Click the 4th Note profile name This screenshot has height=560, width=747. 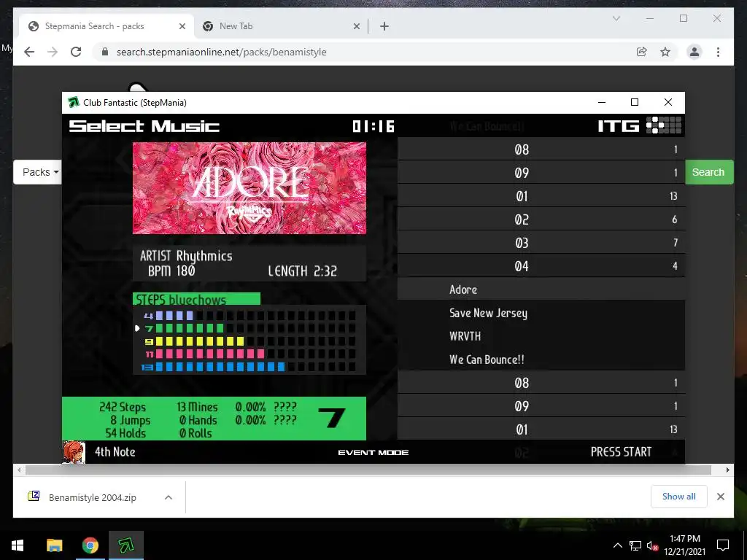[115, 452]
